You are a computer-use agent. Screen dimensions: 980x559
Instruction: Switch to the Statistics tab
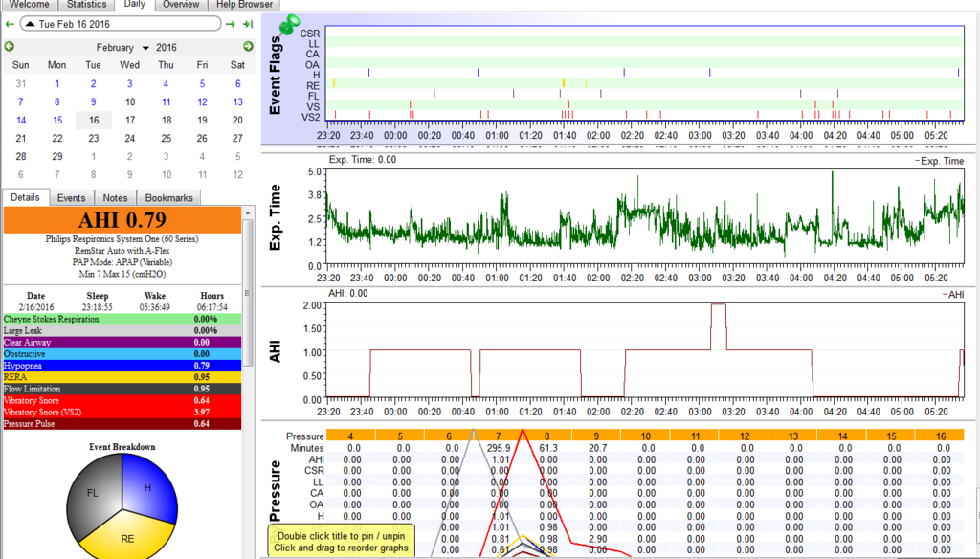pyautogui.click(x=87, y=5)
